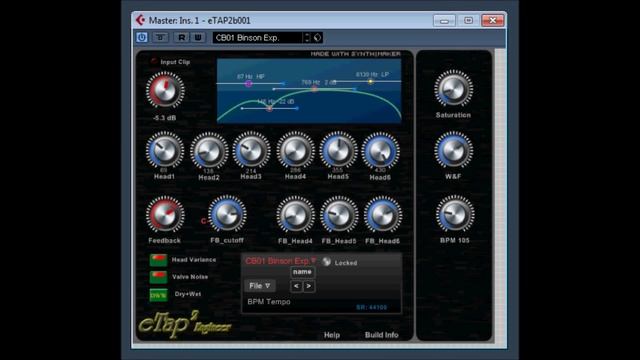Click the W&F knob
The height and width of the screenshot is (360, 640).
pos(453,151)
